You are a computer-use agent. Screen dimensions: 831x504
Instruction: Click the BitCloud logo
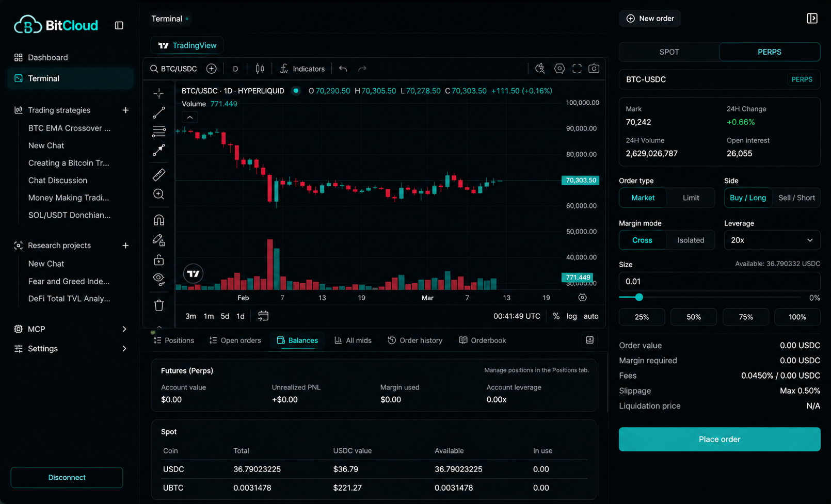(x=56, y=25)
